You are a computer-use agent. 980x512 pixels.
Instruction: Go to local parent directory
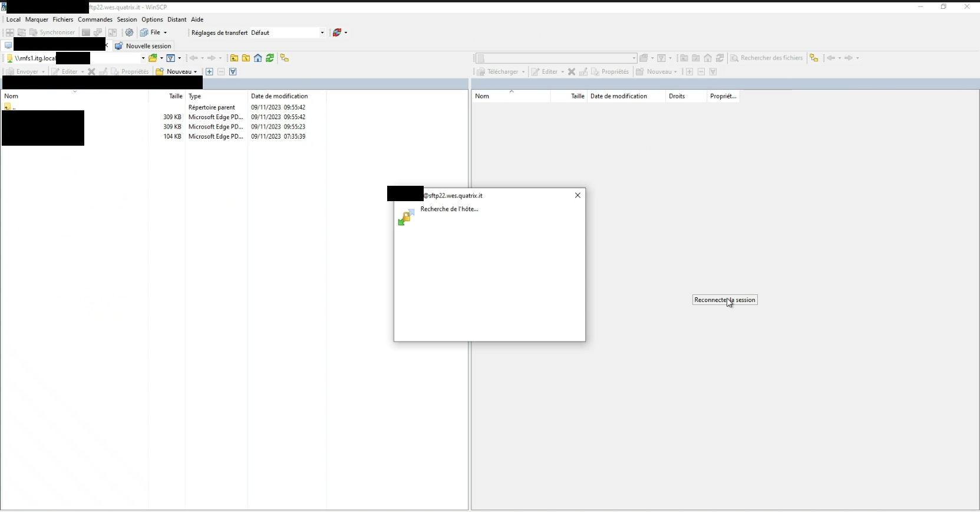coord(234,58)
